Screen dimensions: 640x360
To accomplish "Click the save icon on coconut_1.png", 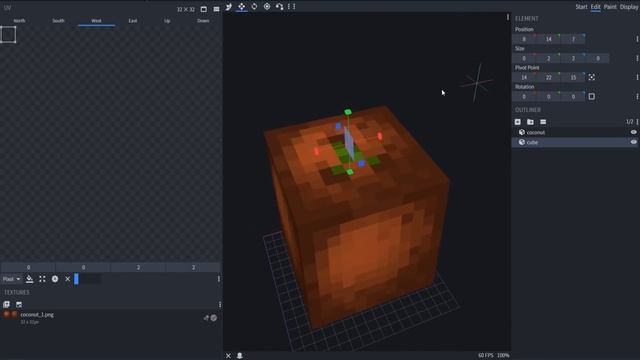I will tap(214, 318).
